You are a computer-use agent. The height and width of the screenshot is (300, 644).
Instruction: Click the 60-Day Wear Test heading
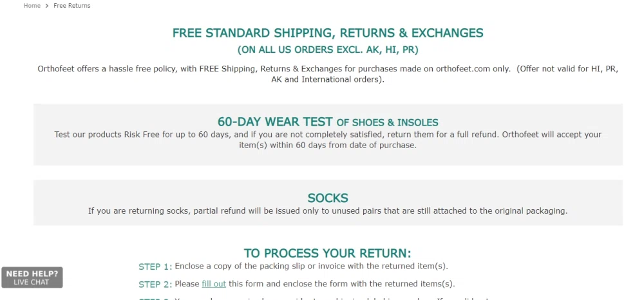tap(275, 122)
